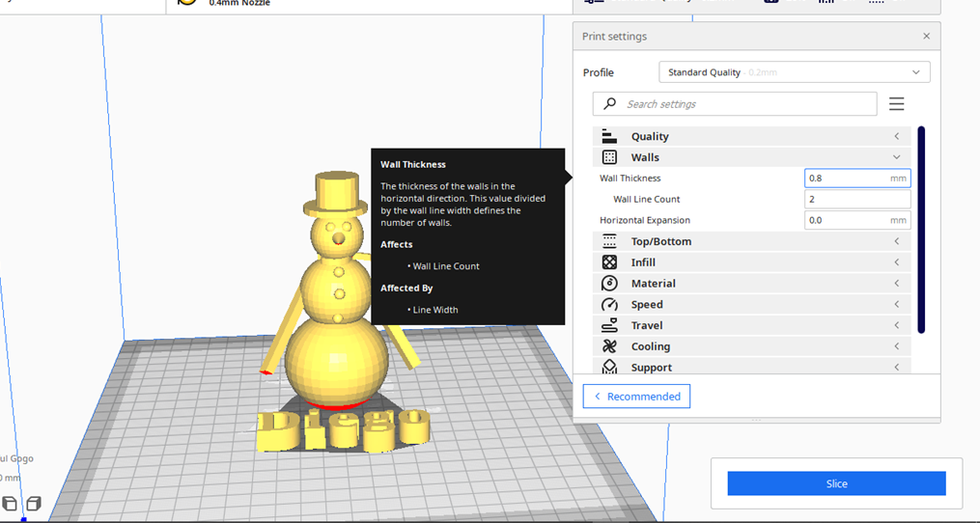The height and width of the screenshot is (523, 980).
Task: Expand the Speed section chevron
Action: pos(897,304)
